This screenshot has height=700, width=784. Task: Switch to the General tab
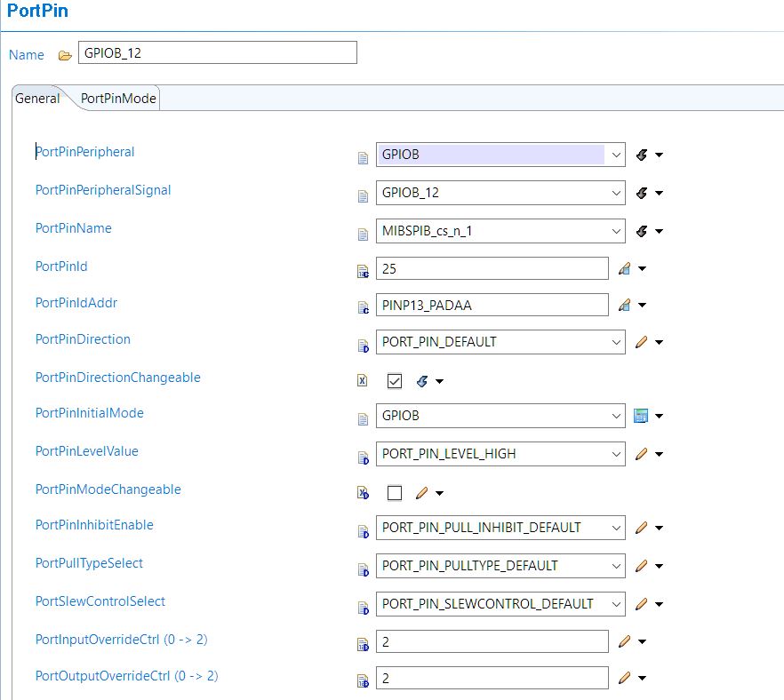click(37, 98)
